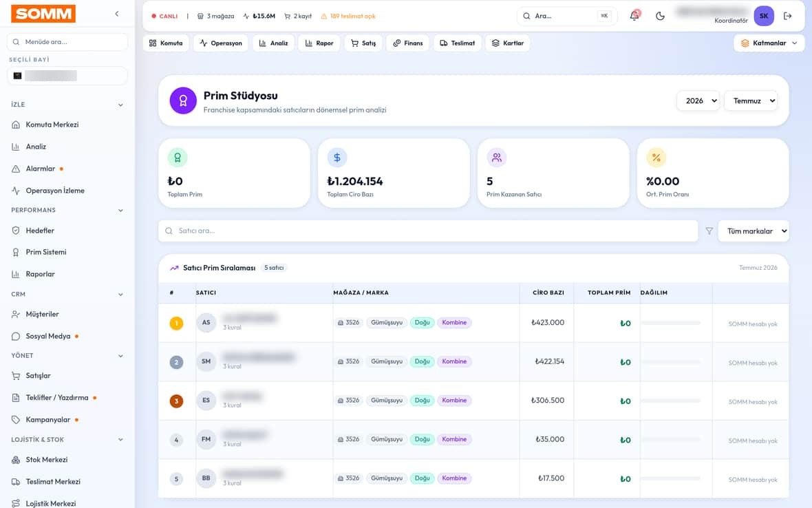Click the green Toplam Prim badge icon
Image resolution: width=812 pixels, height=508 pixels.
[178, 158]
